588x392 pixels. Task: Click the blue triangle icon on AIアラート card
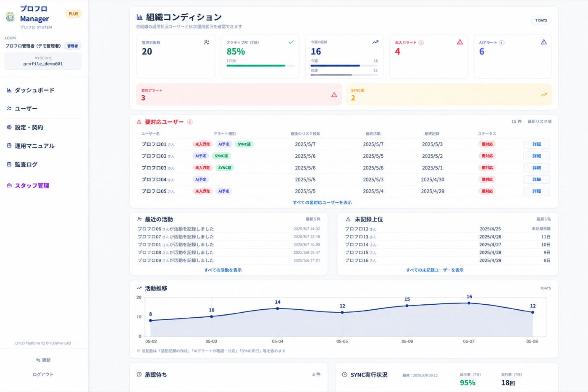pyautogui.click(x=543, y=42)
